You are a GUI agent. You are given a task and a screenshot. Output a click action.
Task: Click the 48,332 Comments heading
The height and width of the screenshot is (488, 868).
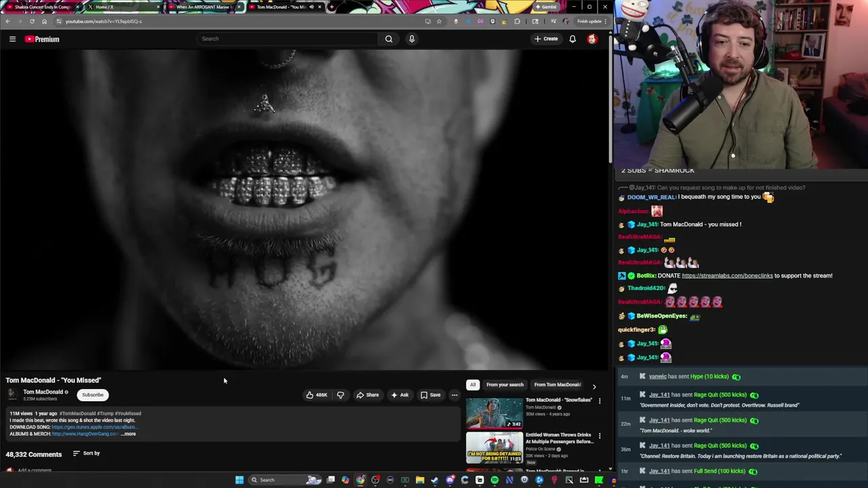click(x=34, y=454)
